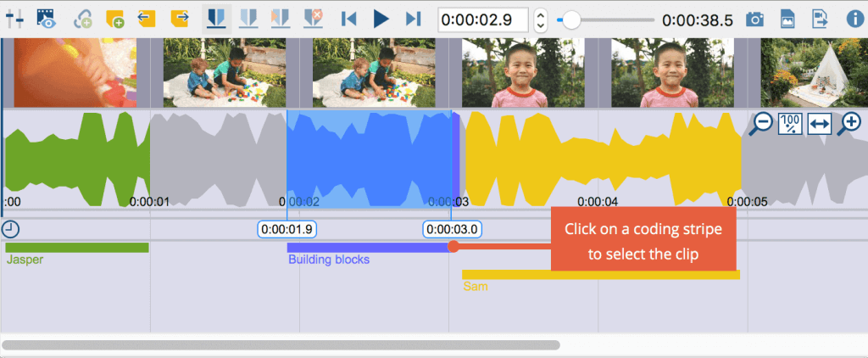Skip to the next position
The image size is (868, 358).
414,20
